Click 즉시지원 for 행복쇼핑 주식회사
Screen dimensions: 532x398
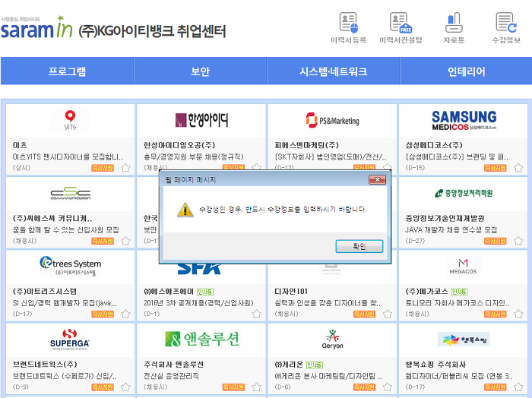(495, 387)
